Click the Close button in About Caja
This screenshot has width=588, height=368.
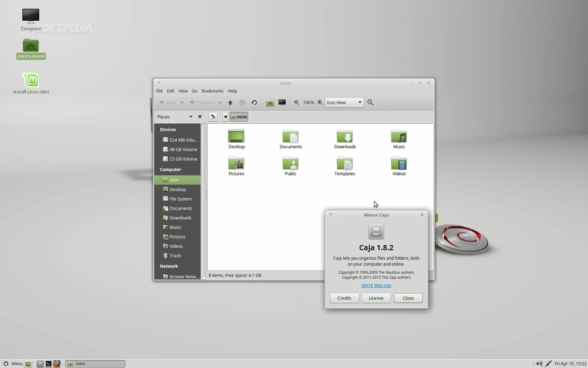[x=408, y=298]
